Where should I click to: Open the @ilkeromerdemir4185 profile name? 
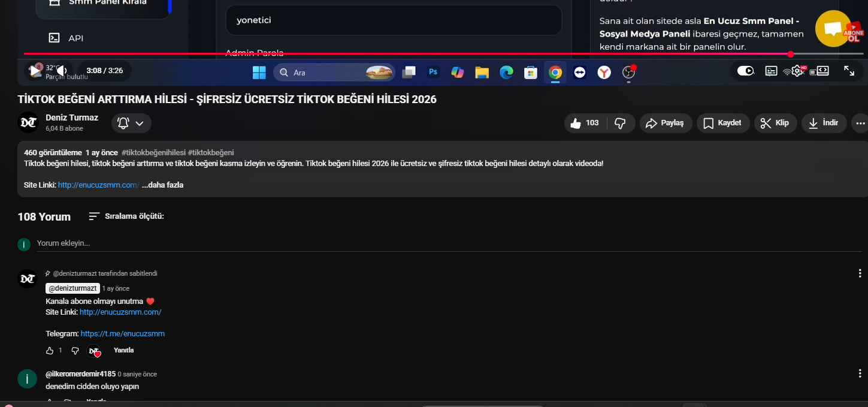pyautogui.click(x=81, y=374)
